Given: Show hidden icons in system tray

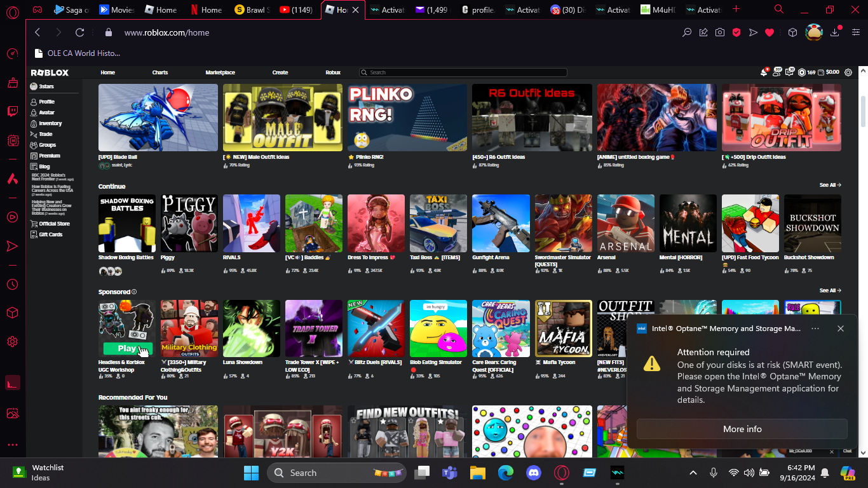Looking at the screenshot, I should (693, 473).
